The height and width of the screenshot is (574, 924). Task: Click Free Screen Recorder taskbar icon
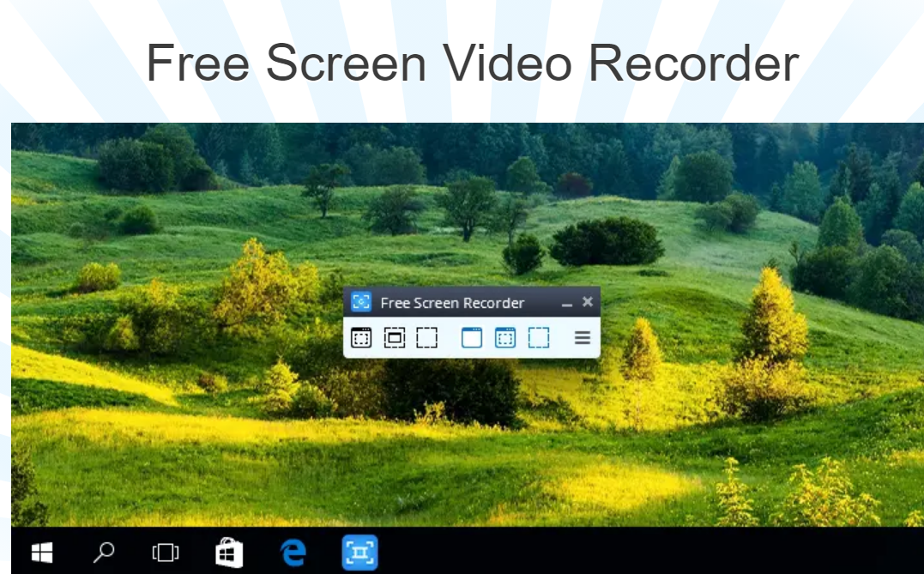coord(360,553)
